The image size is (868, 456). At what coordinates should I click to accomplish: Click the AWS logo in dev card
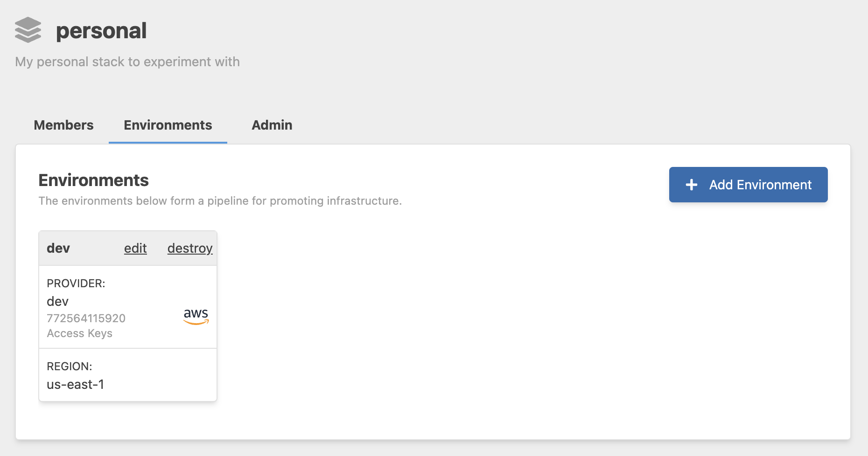[x=196, y=316]
